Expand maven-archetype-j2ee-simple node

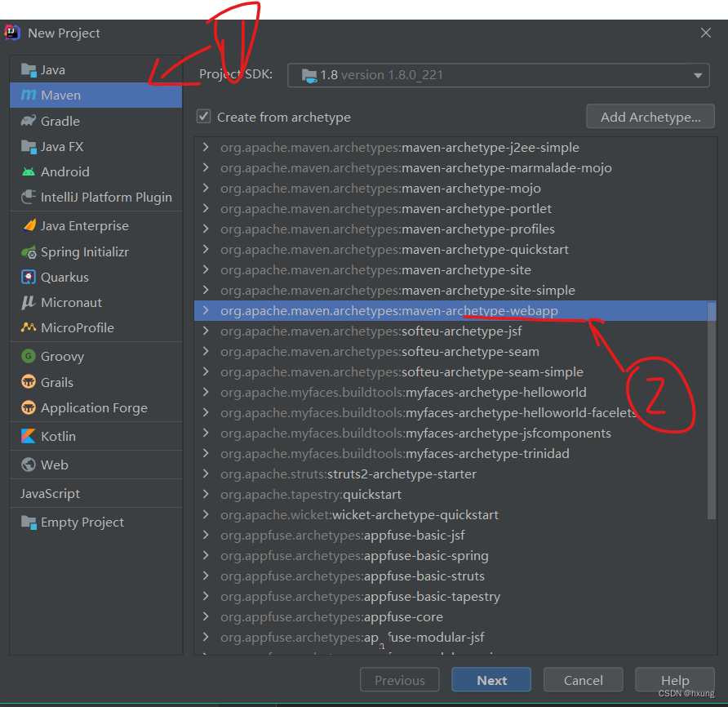(x=206, y=147)
